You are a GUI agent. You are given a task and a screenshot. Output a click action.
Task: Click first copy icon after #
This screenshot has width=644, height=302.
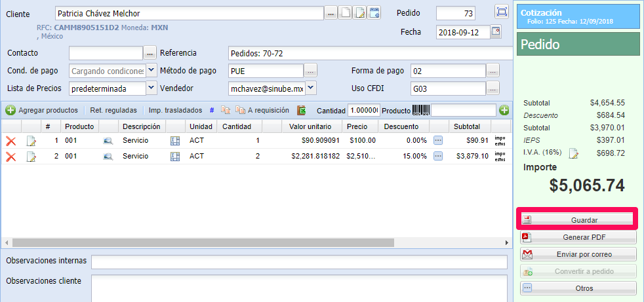coord(226,110)
